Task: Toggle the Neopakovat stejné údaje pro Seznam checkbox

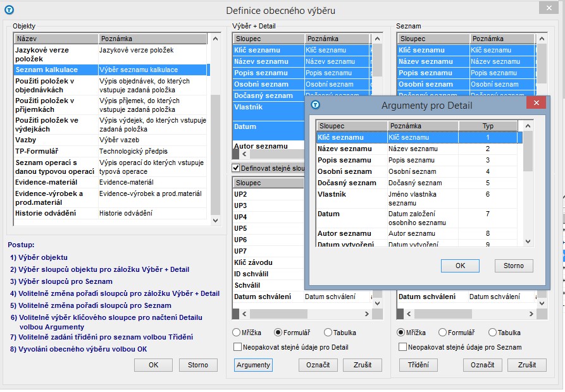Action: coord(402,347)
